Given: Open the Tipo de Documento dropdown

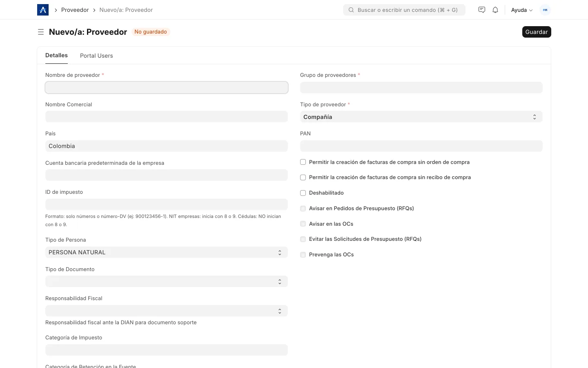Looking at the screenshot, I should tap(167, 282).
